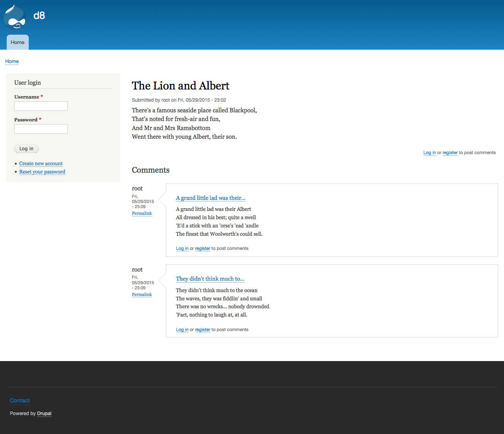Click the line 'There was no wrecks... nobody drownded'

[222, 307]
